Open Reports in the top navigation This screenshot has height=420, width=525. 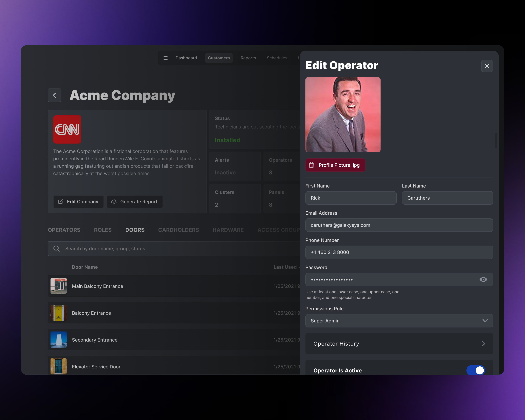tap(248, 58)
